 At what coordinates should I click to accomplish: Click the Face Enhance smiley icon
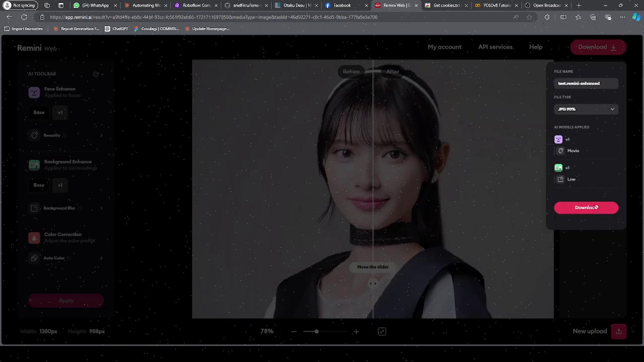(34, 92)
